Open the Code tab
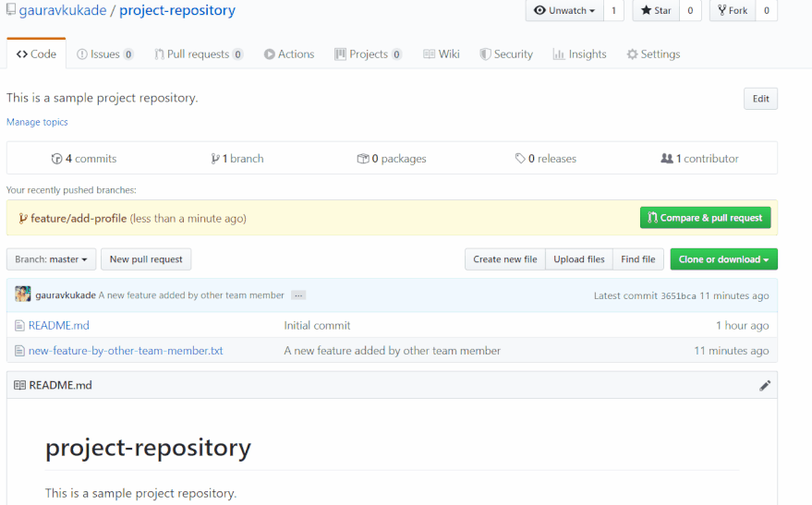812x505 pixels. pos(36,54)
